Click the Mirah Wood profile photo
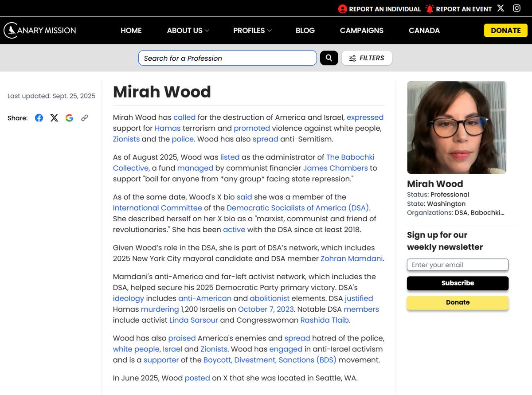This screenshot has height=395, width=532. [x=457, y=127]
